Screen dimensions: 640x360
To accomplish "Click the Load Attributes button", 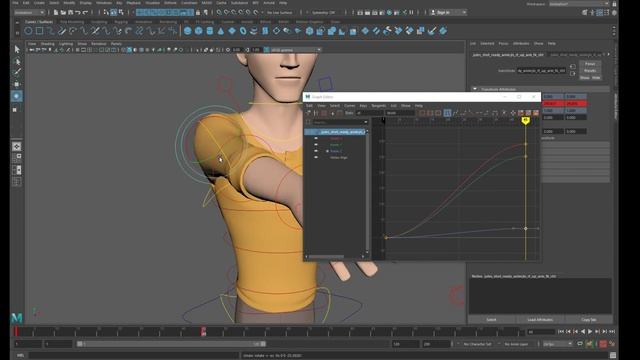I will (540, 320).
